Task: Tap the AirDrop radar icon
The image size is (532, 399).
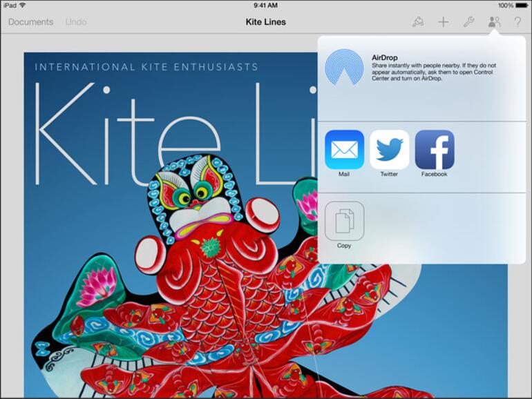Action: point(344,67)
